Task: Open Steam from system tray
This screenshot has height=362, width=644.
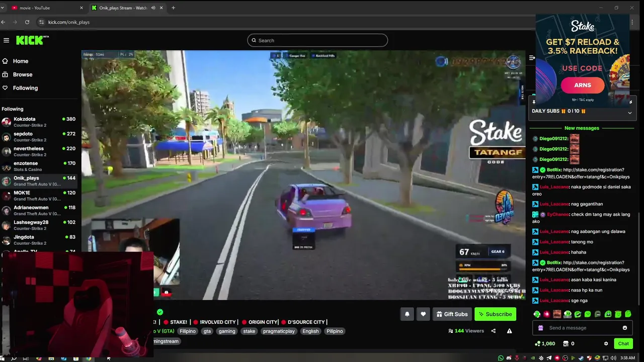Action: [581, 358]
